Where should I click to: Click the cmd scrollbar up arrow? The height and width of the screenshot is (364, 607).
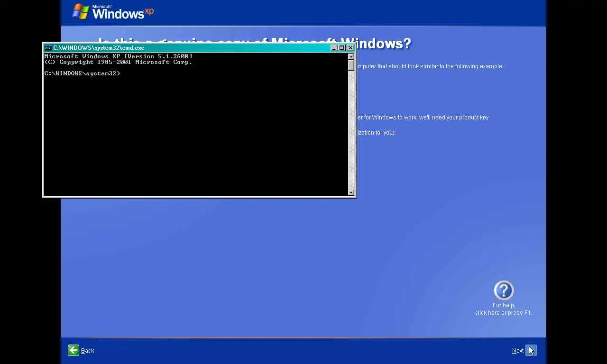(x=351, y=56)
